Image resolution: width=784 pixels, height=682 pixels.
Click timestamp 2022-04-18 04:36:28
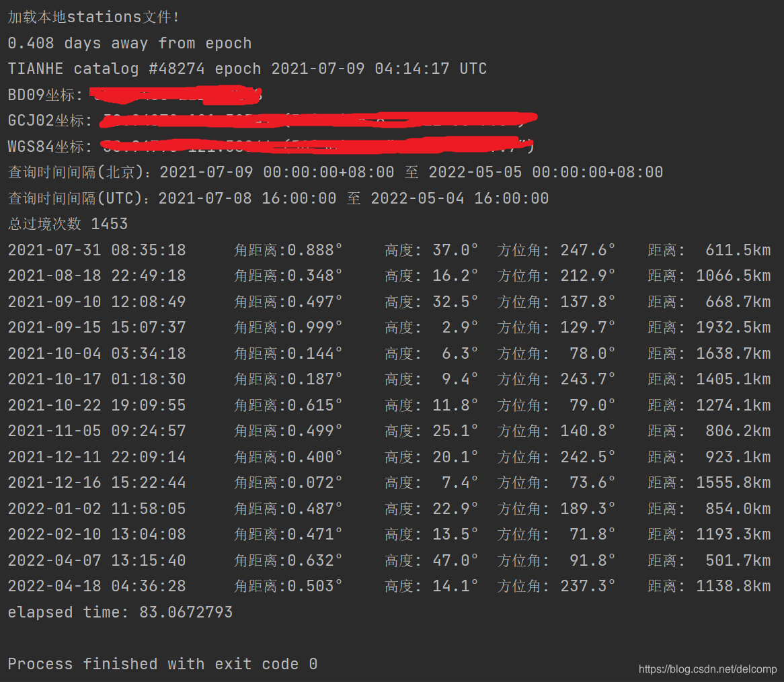tap(97, 586)
